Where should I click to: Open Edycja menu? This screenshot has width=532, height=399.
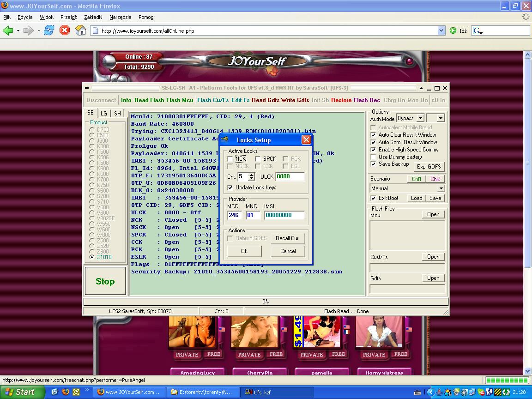tap(25, 17)
